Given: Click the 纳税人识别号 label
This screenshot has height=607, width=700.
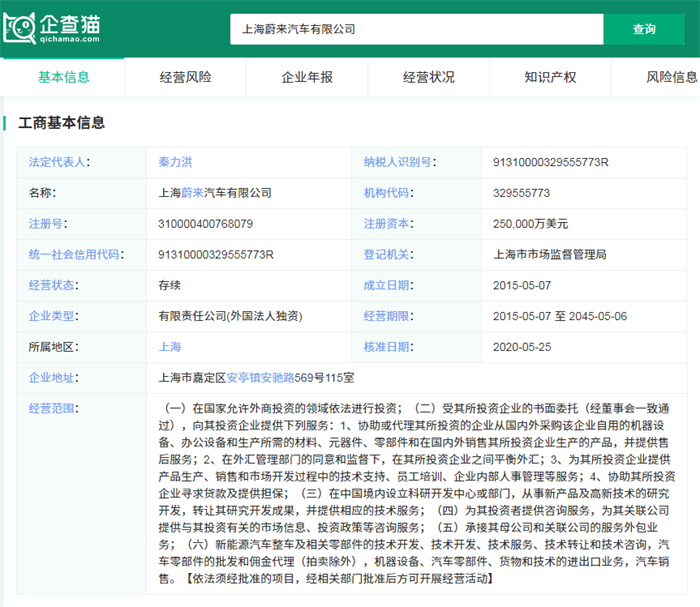Looking at the screenshot, I should [x=400, y=162].
